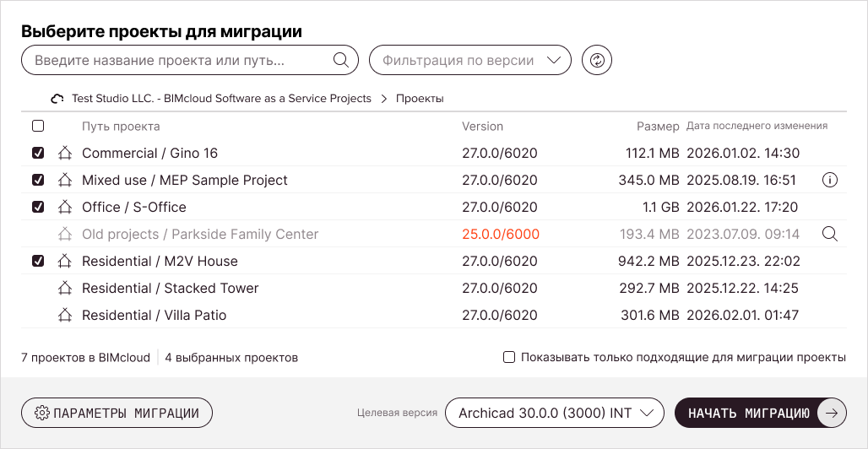Select the Commercial / Gino 16 project name
This screenshot has height=449, width=868.
149,153
